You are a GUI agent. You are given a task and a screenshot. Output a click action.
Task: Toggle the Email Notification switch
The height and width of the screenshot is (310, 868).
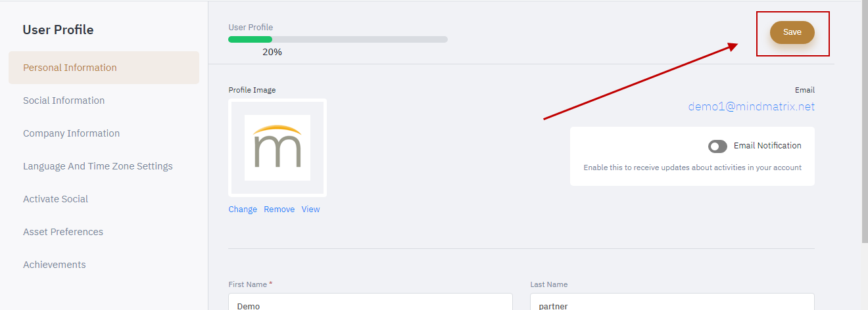click(717, 146)
